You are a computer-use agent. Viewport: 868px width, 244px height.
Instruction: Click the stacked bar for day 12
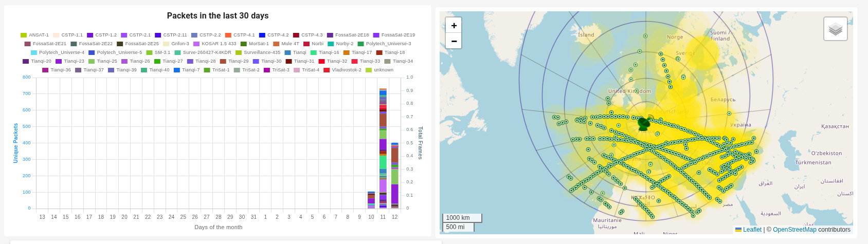pyautogui.click(x=395, y=176)
